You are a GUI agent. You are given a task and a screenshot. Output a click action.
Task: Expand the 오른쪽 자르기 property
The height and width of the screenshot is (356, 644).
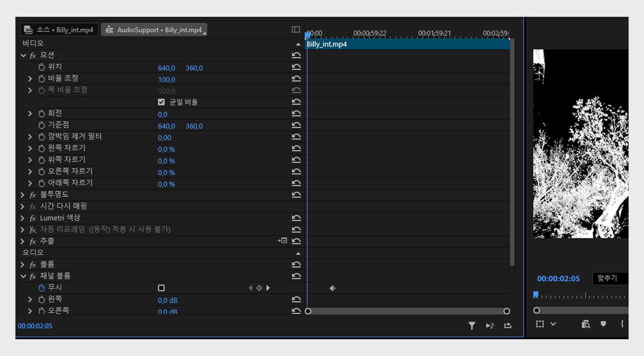point(31,172)
